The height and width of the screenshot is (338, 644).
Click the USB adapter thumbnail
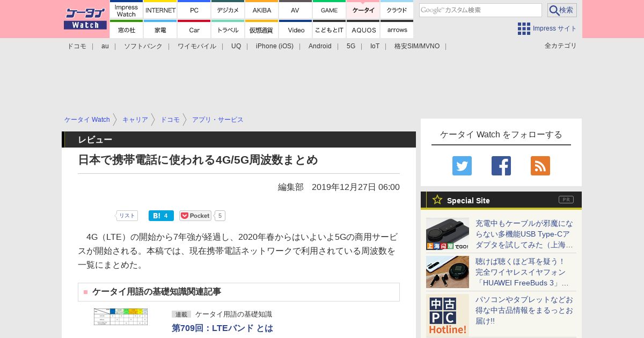(x=448, y=234)
